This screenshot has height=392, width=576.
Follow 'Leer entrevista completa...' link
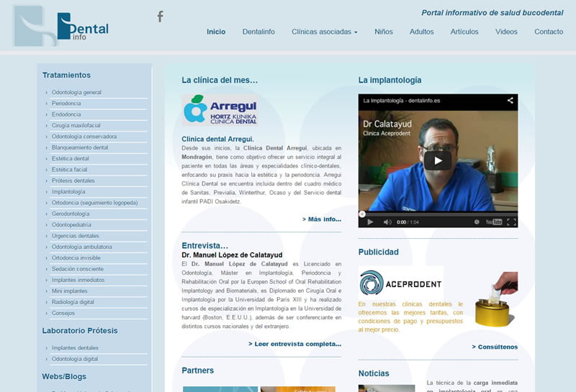pos(295,344)
